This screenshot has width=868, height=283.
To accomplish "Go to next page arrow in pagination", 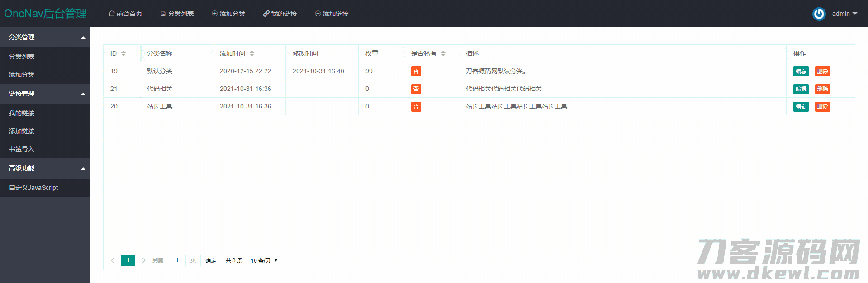I will coord(144,260).
